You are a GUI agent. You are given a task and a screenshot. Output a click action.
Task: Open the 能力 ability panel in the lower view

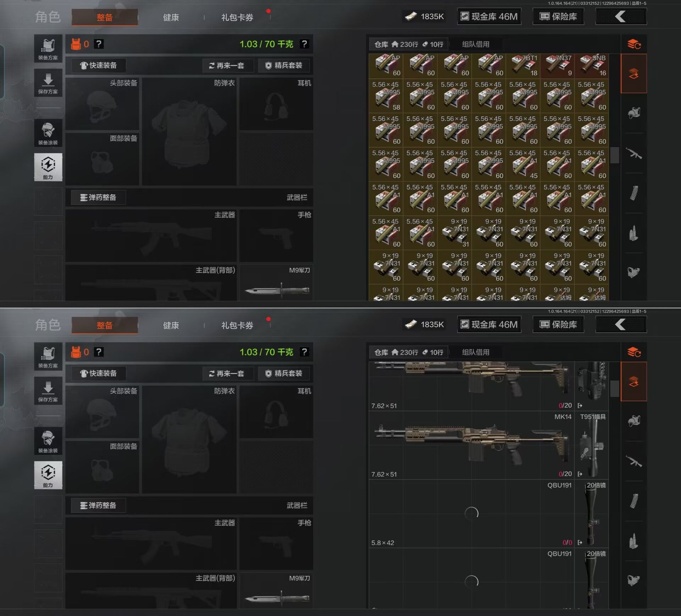(48, 475)
